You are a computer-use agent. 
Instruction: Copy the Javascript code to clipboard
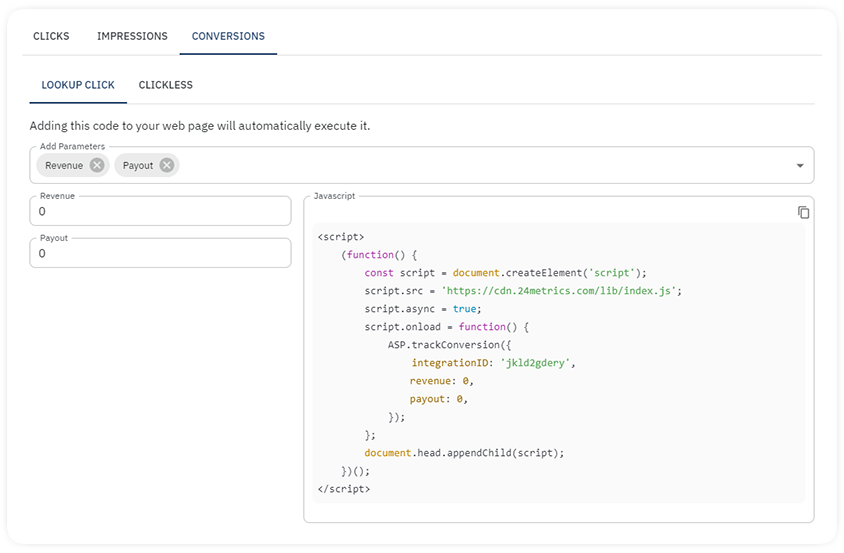[x=803, y=212]
